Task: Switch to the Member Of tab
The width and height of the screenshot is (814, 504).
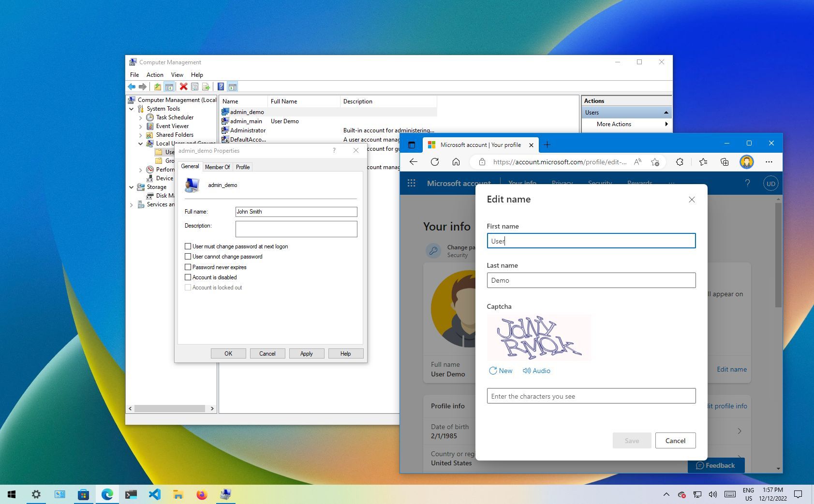Action: (x=218, y=167)
